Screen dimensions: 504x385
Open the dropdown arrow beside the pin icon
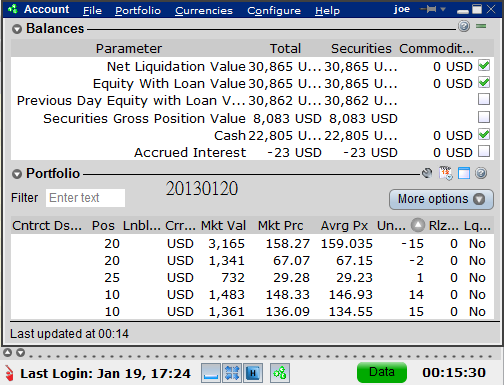(443, 9)
